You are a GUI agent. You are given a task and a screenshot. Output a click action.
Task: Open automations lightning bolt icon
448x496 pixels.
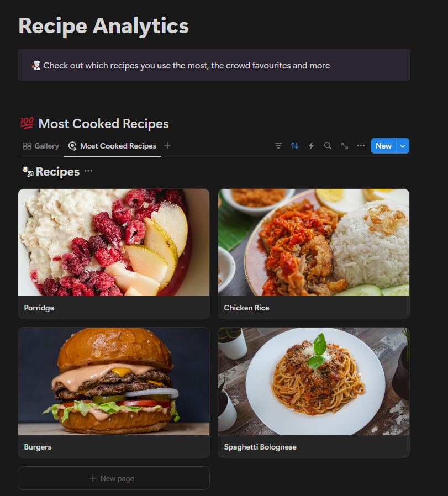pos(312,146)
